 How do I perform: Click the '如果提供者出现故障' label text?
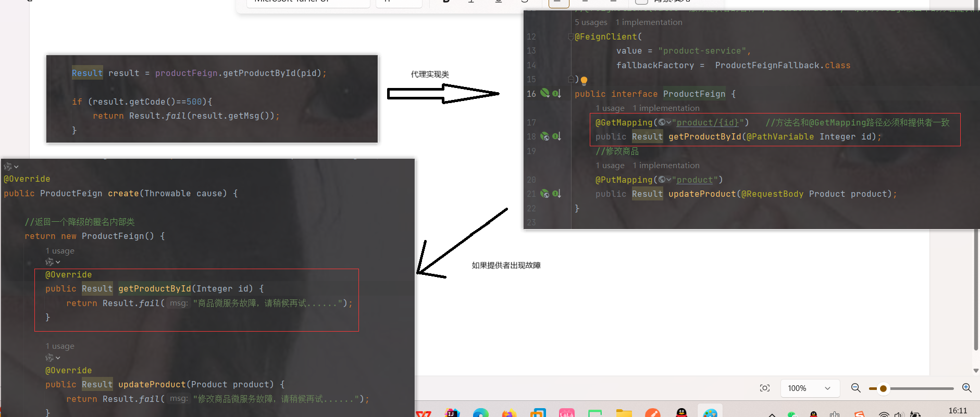click(x=506, y=266)
